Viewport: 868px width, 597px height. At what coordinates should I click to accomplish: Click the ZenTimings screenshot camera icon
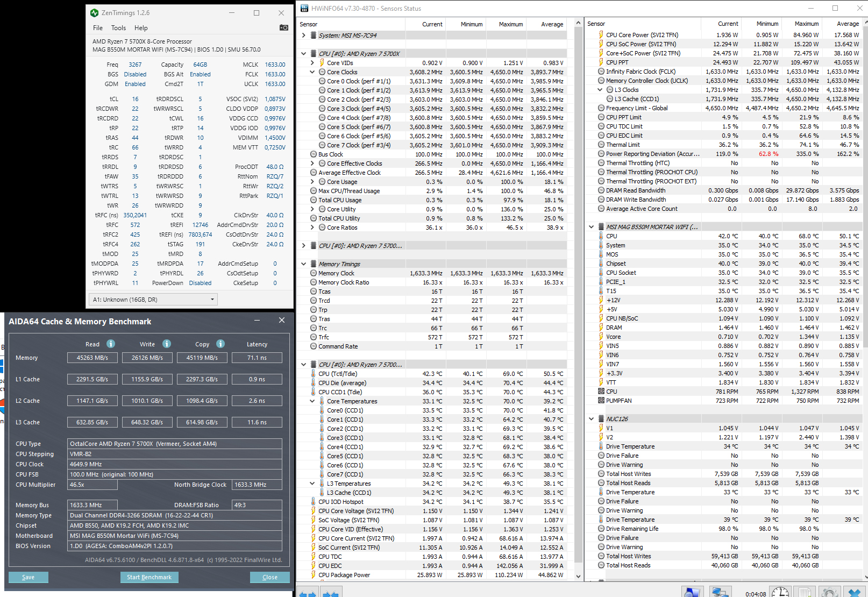click(284, 27)
